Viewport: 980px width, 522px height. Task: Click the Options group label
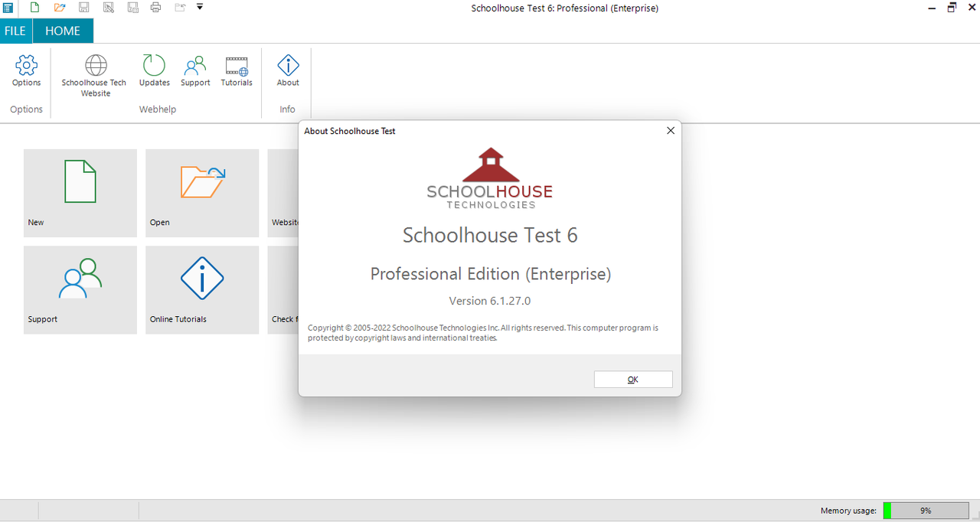click(26, 109)
